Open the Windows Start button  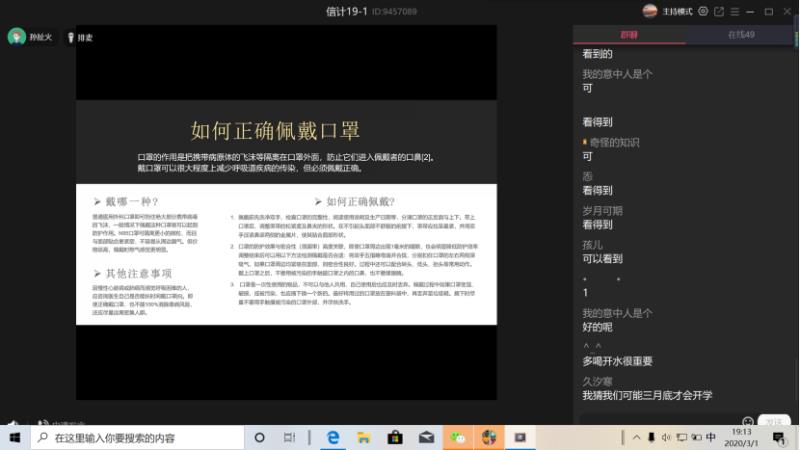pyautogui.click(x=15, y=438)
